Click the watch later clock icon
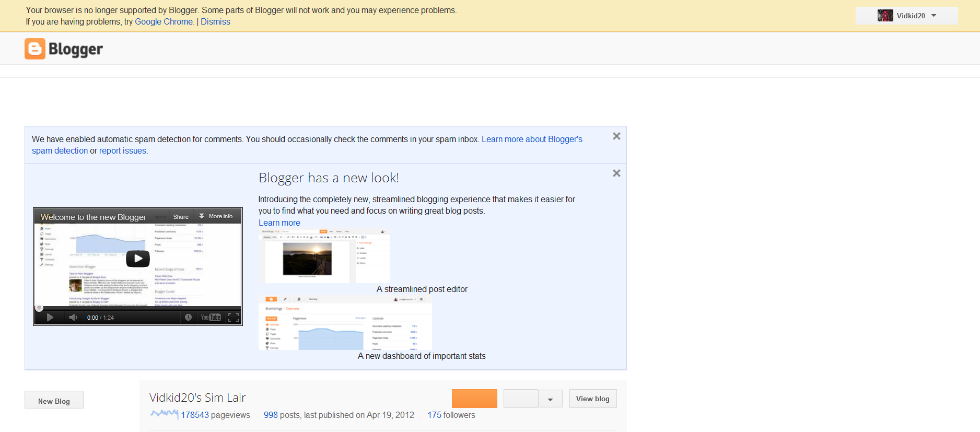980x432 pixels. pos(189,318)
